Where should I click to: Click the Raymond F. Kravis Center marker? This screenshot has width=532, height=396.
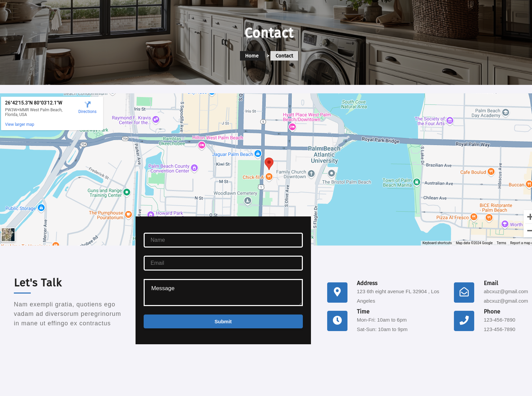coord(156,119)
